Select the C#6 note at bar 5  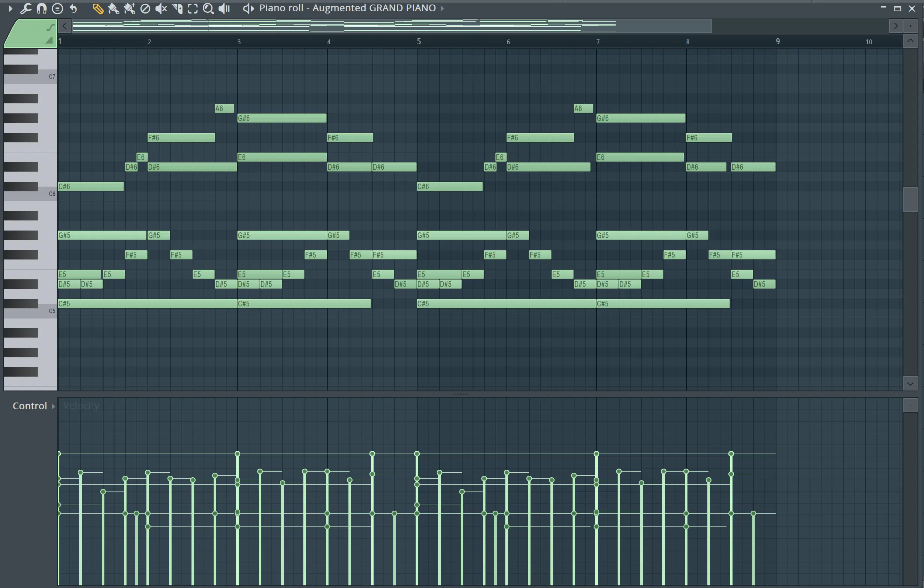point(450,186)
